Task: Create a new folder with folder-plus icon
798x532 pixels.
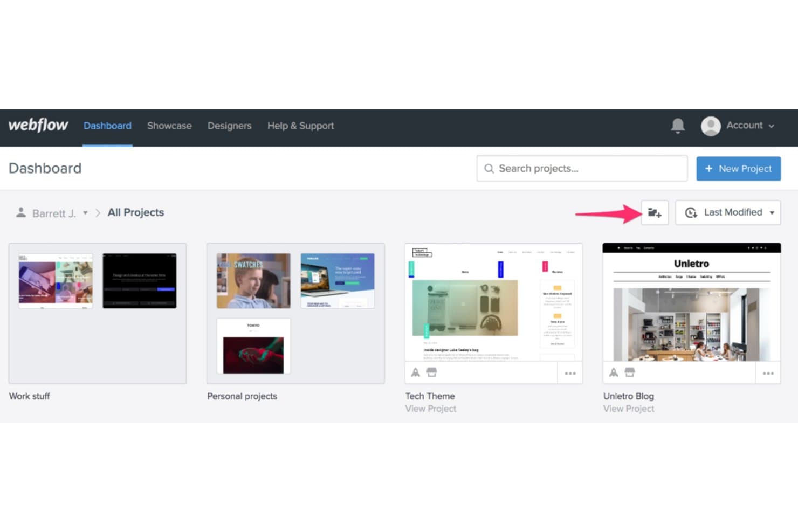Action: point(655,212)
